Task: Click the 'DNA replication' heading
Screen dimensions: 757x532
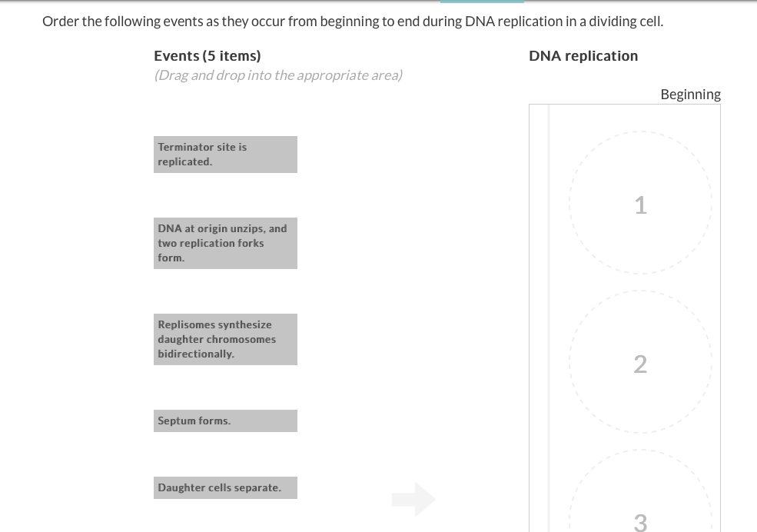Action: [583, 56]
